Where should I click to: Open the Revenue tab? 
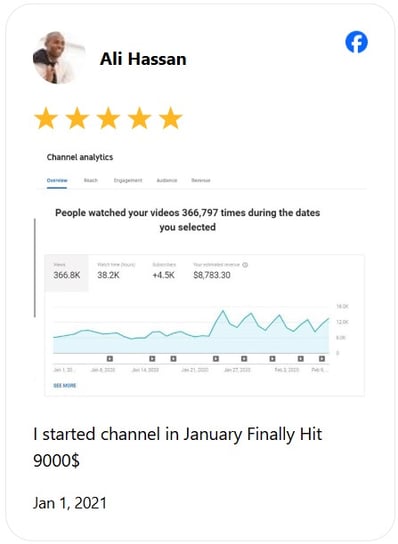click(x=201, y=180)
